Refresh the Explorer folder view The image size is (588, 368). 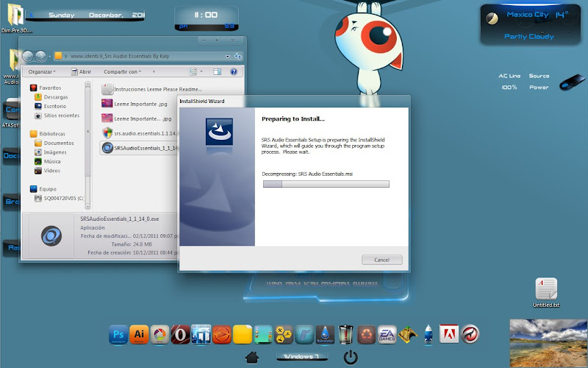pyautogui.click(x=237, y=57)
